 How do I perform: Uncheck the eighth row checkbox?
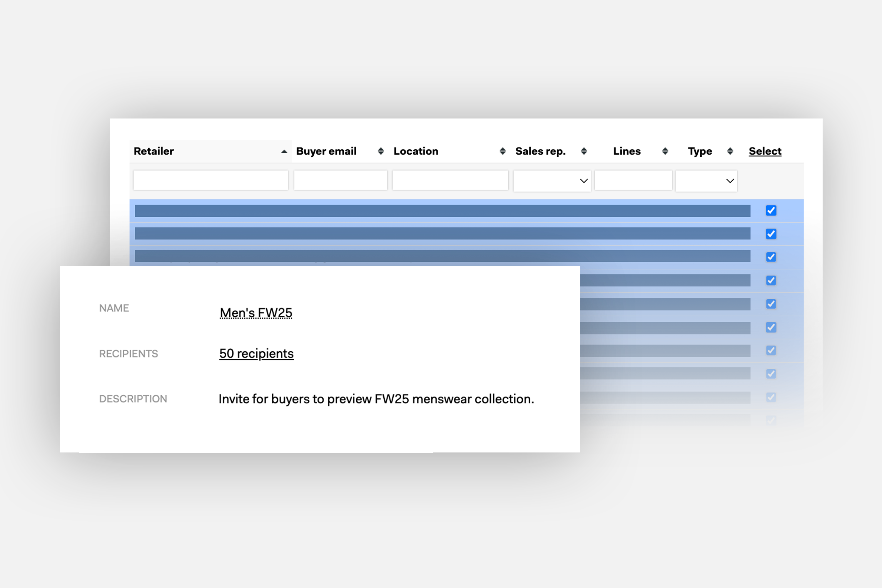(771, 374)
